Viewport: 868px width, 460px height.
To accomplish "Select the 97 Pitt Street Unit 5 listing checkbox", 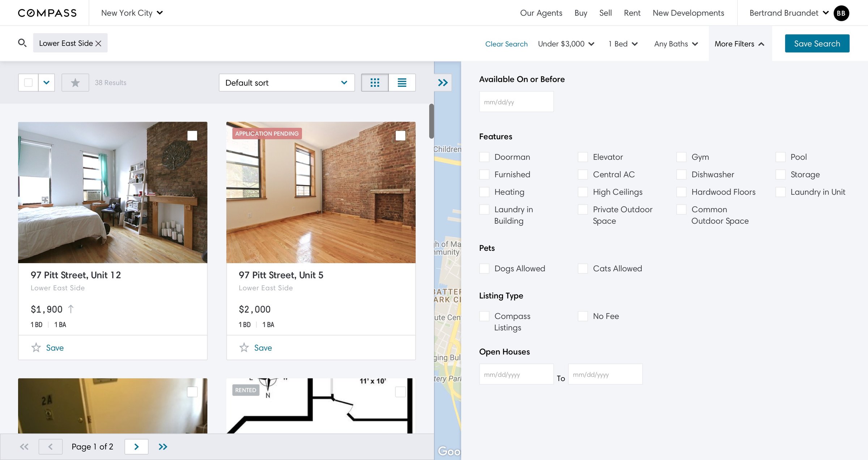I will coord(400,136).
